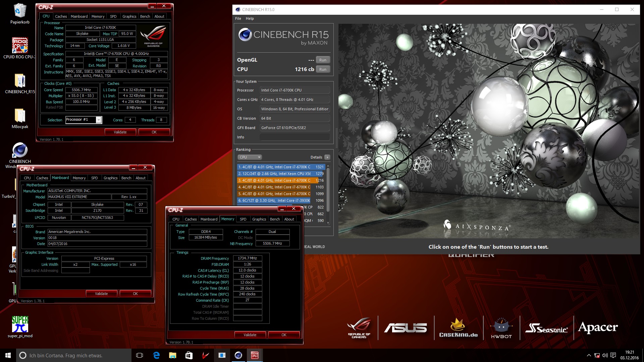Open the volume control in system tray
The image size is (644, 362).
coord(605,355)
